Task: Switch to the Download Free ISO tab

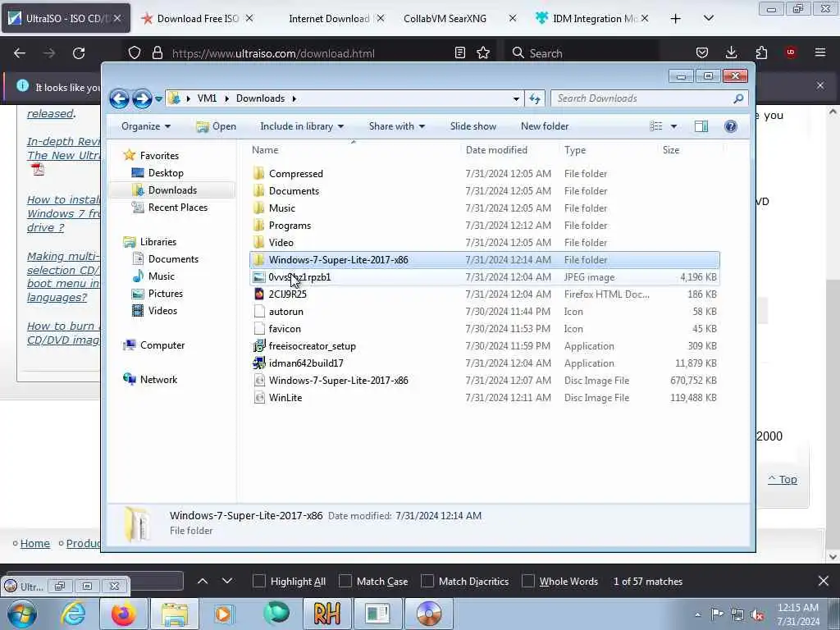Action: click(198, 19)
